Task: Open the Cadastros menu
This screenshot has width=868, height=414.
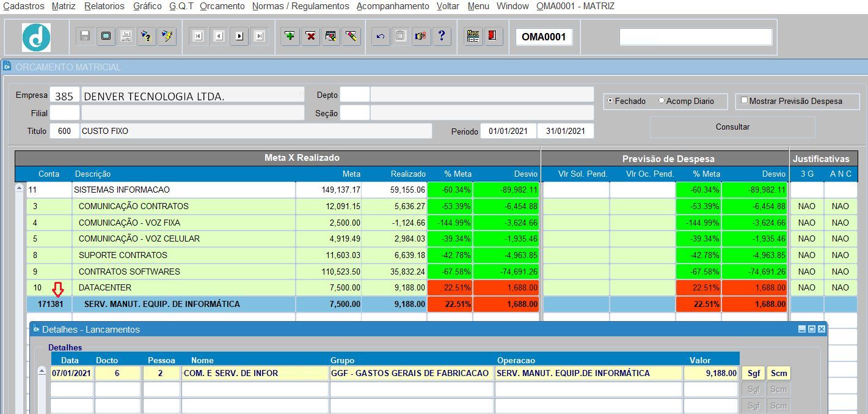Action: (x=24, y=6)
